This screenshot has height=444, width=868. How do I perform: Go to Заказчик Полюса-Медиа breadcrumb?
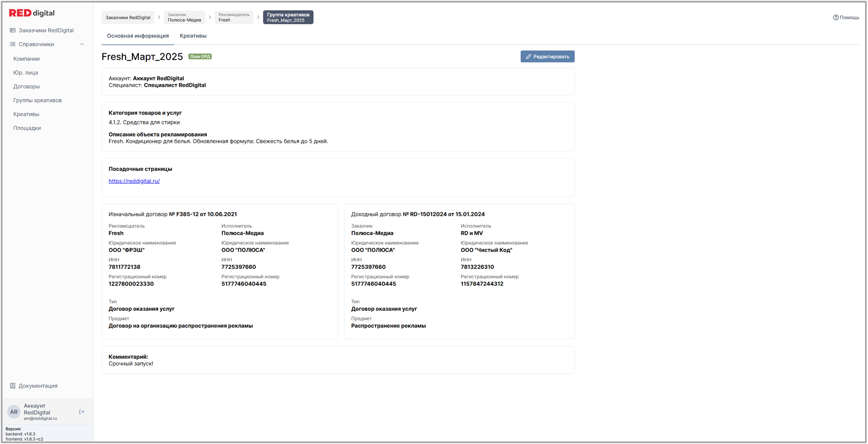[x=184, y=17]
